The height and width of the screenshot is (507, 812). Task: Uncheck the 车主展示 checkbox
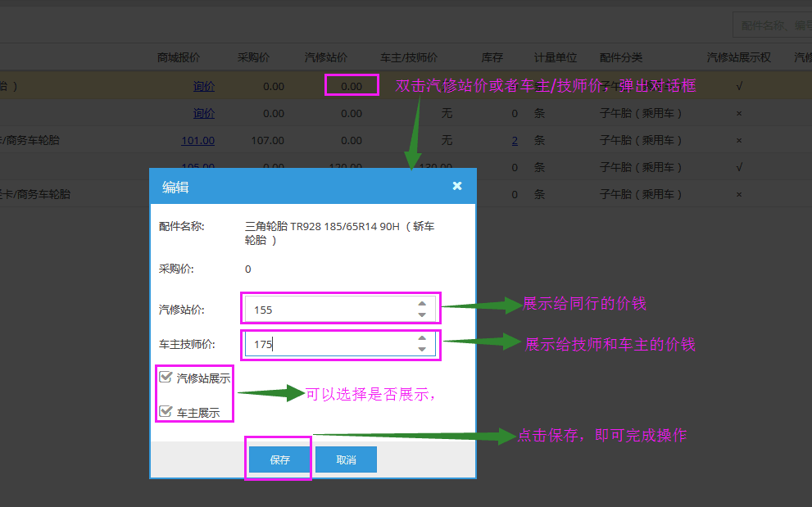pos(166,412)
